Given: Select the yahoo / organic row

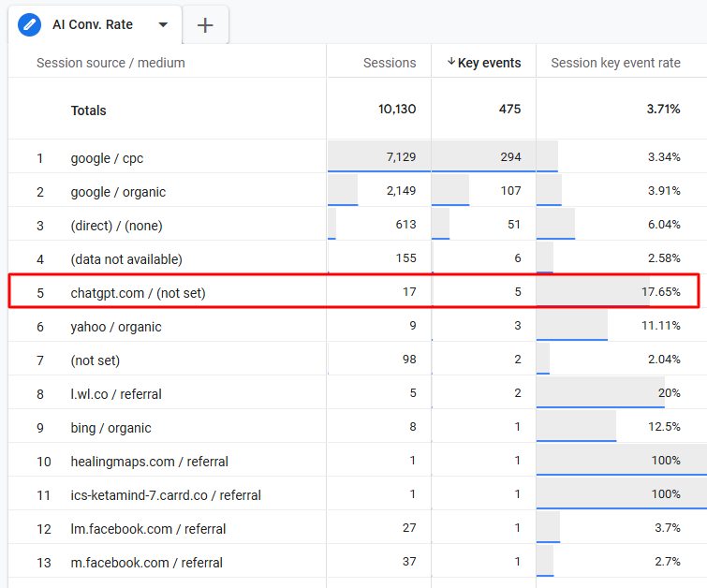Looking at the screenshot, I should 357,326.
